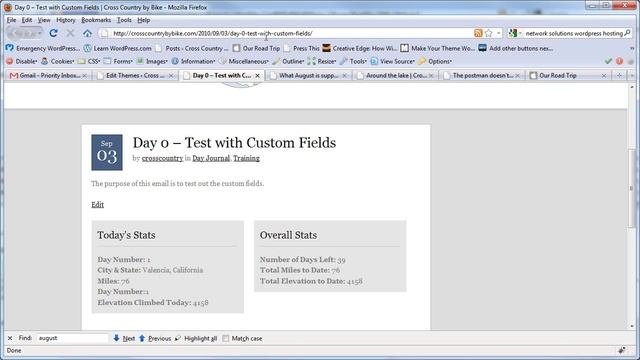Find Next occurrence button
This screenshot has height=360, width=640.
(124, 338)
